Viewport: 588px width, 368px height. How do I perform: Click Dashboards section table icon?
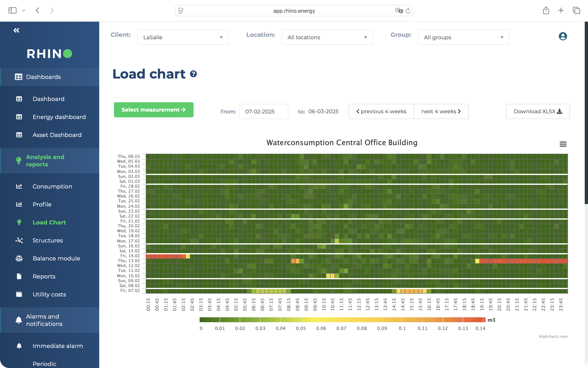click(x=18, y=77)
